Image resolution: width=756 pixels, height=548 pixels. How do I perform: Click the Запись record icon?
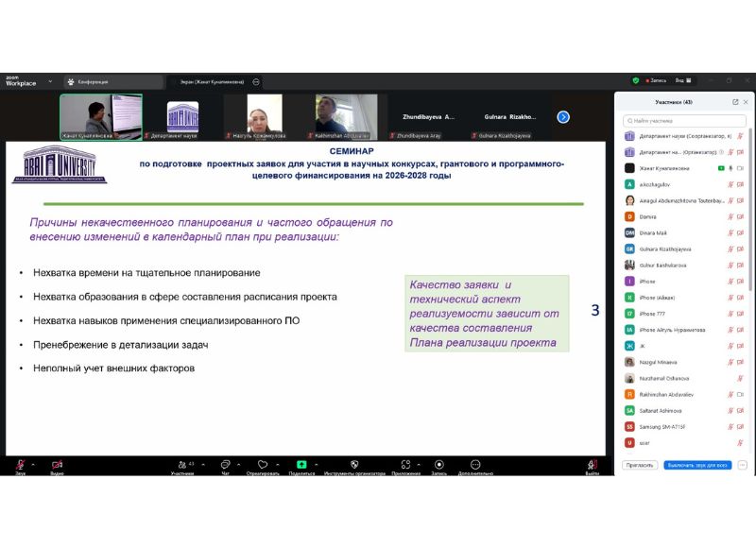438,464
